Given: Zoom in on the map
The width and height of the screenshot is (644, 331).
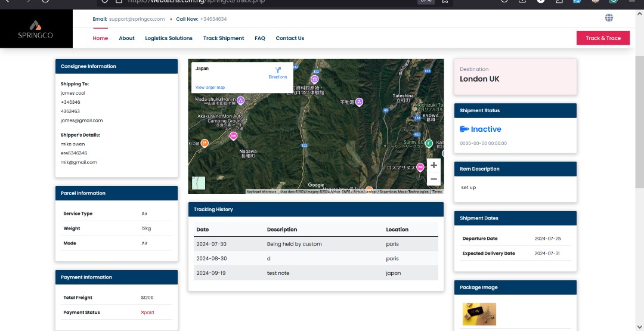Looking at the screenshot, I should 434,166.
